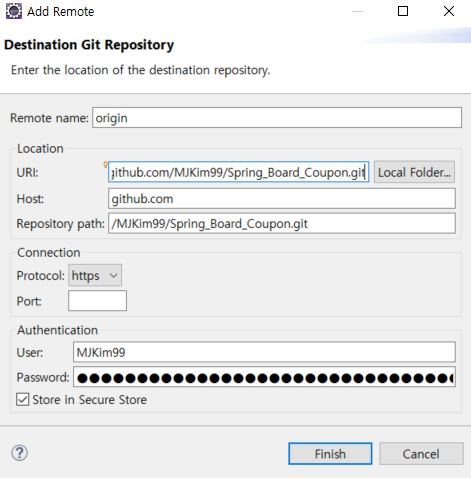The image size is (471, 478).
Task: Click the Host field showing github.com
Action: click(x=282, y=199)
